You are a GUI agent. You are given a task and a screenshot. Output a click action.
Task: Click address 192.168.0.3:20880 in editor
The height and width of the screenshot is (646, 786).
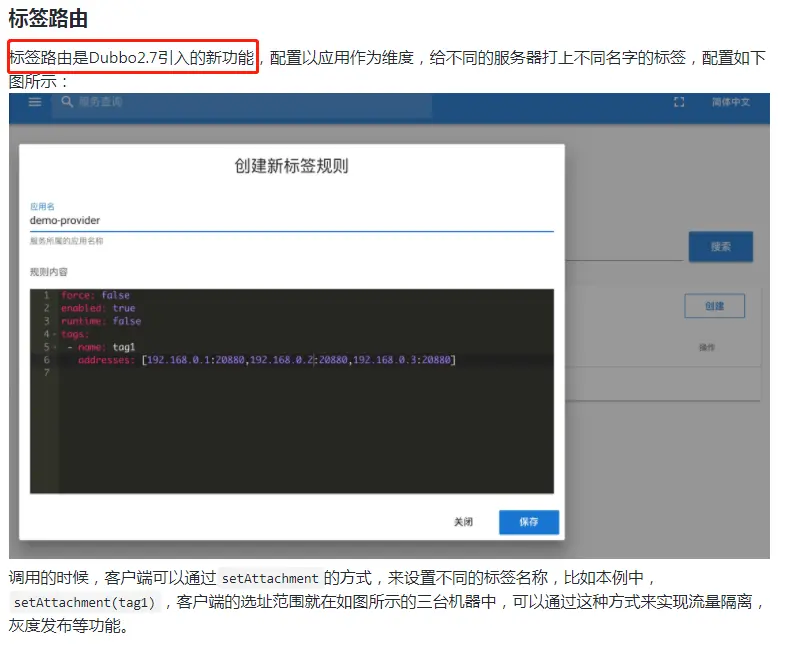pyautogui.click(x=402, y=360)
